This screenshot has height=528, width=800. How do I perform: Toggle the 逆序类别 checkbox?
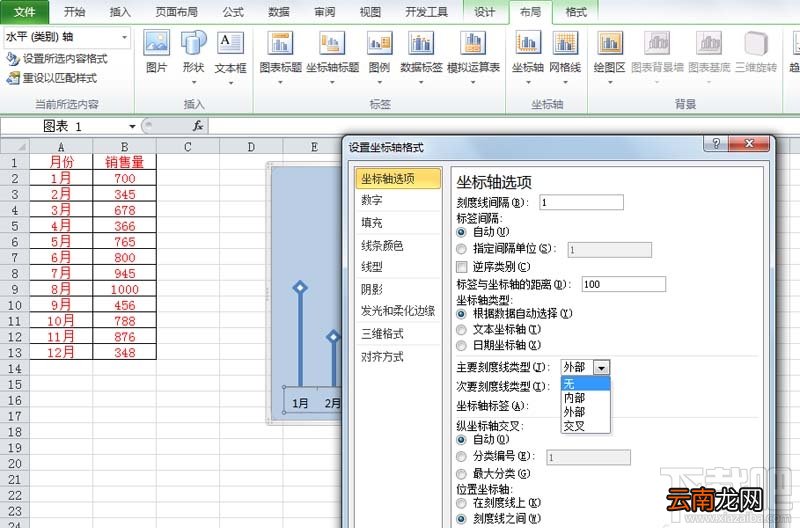coord(461,266)
